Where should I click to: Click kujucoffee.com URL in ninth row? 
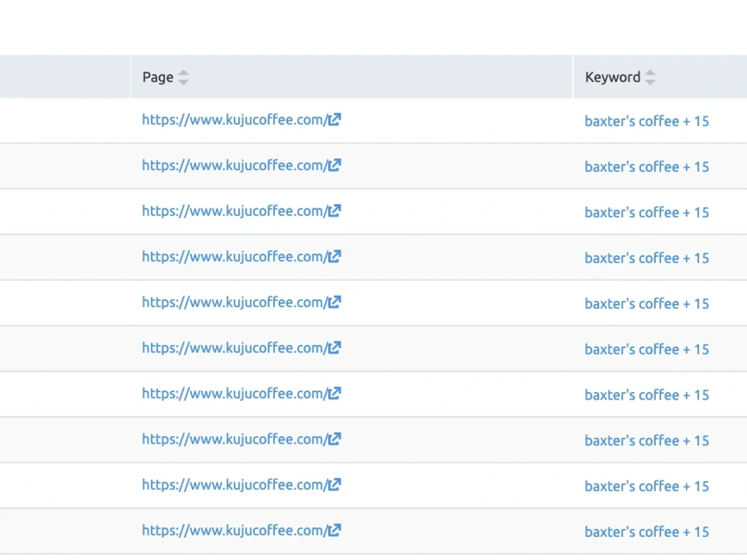pyautogui.click(x=235, y=485)
